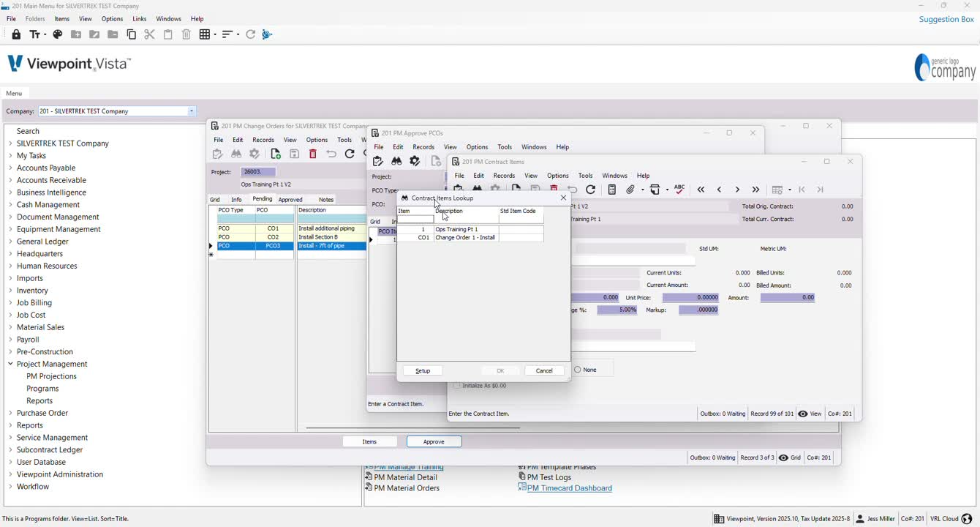Click the lock icon in main toolbar
980x527 pixels.
click(x=16, y=34)
